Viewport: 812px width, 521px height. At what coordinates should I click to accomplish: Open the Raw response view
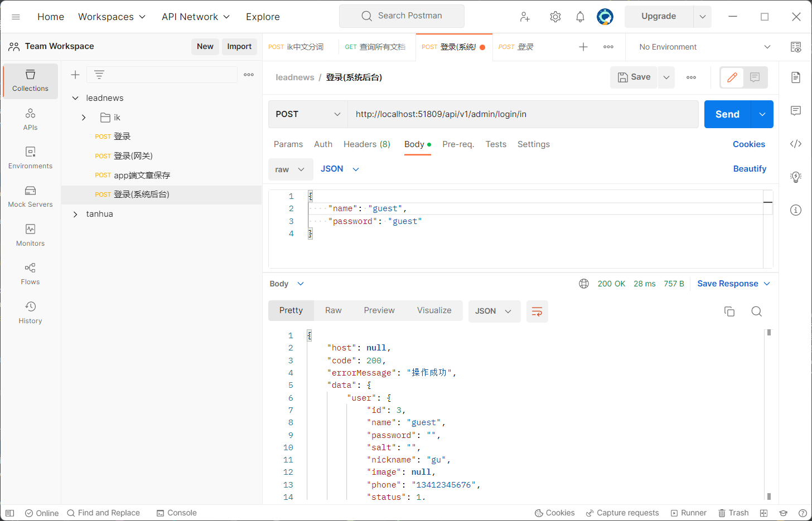[333, 310]
